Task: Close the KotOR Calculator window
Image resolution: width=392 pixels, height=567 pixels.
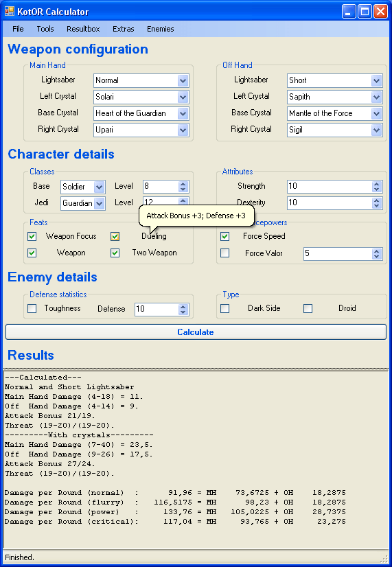Action: (x=380, y=12)
